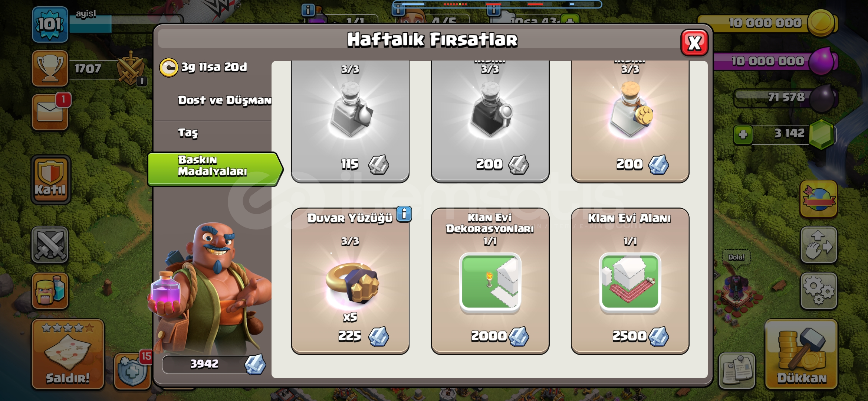
Task: Buy Duvar Yüzüğü for 225 medals
Action: click(350, 281)
